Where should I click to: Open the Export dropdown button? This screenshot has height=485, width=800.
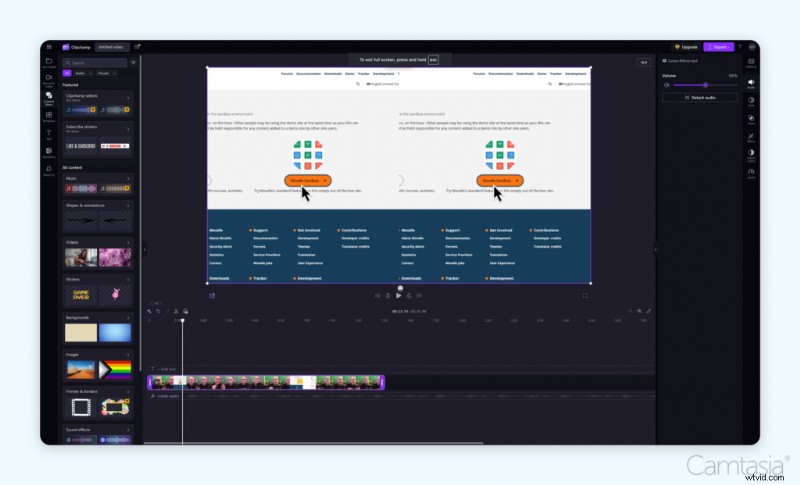click(x=717, y=46)
